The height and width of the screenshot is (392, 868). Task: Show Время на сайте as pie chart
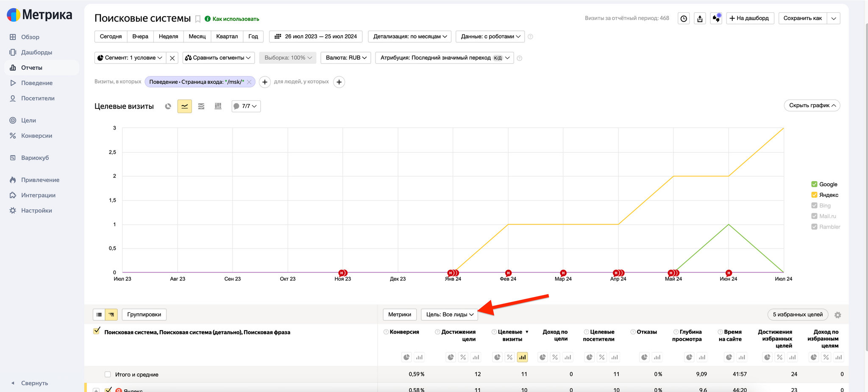coord(729,357)
